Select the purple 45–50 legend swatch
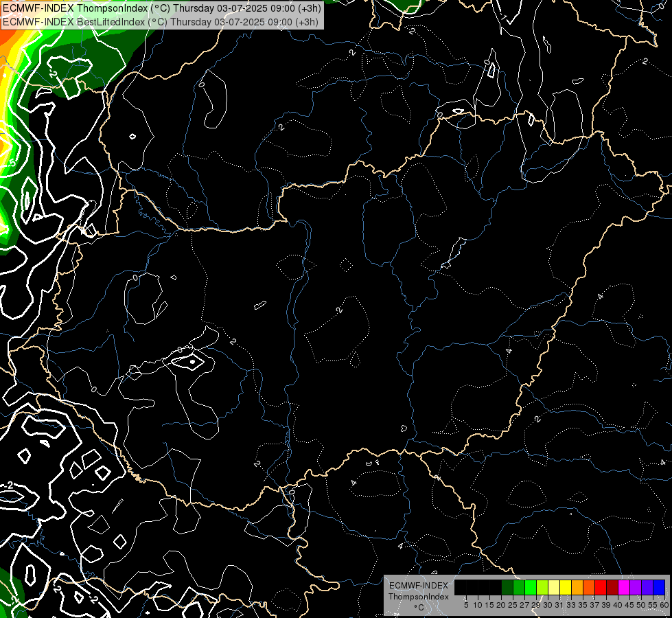 (x=636, y=587)
